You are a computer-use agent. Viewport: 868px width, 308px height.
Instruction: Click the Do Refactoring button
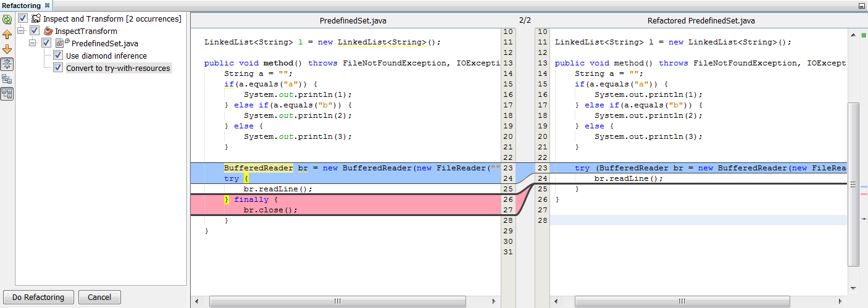click(38, 297)
